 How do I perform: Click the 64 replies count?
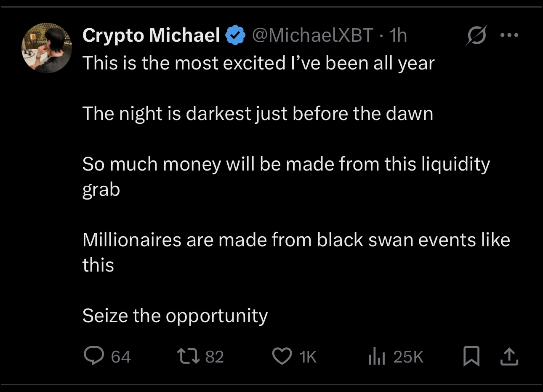[x=121, y=357]
